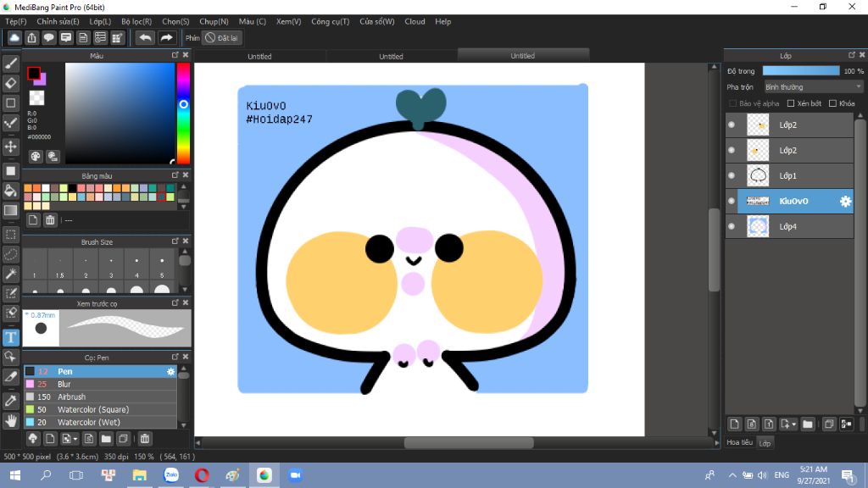
Task: Select the Lớp1 layer thumbnail
Action: 758,176
